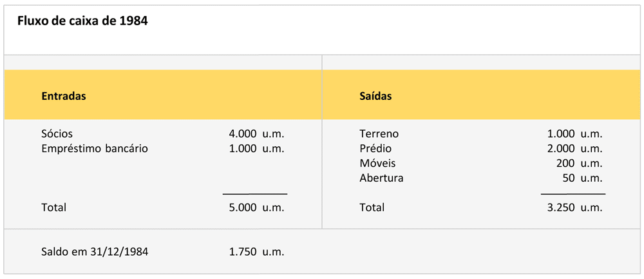Click the Empréstimo bancário amount of 1.000 u.m.
The image size is (644, 279).
point(256,148)
